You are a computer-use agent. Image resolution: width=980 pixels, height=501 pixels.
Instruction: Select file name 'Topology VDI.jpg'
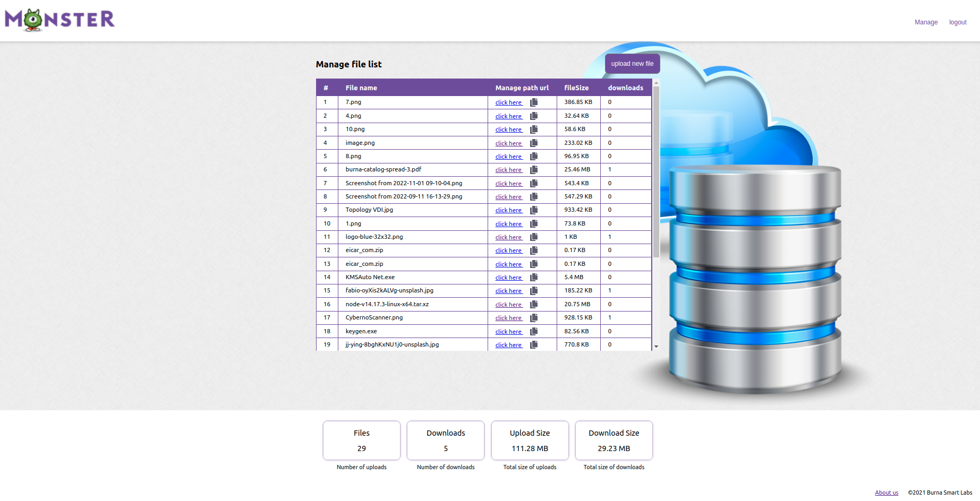(x=370, y=210)
